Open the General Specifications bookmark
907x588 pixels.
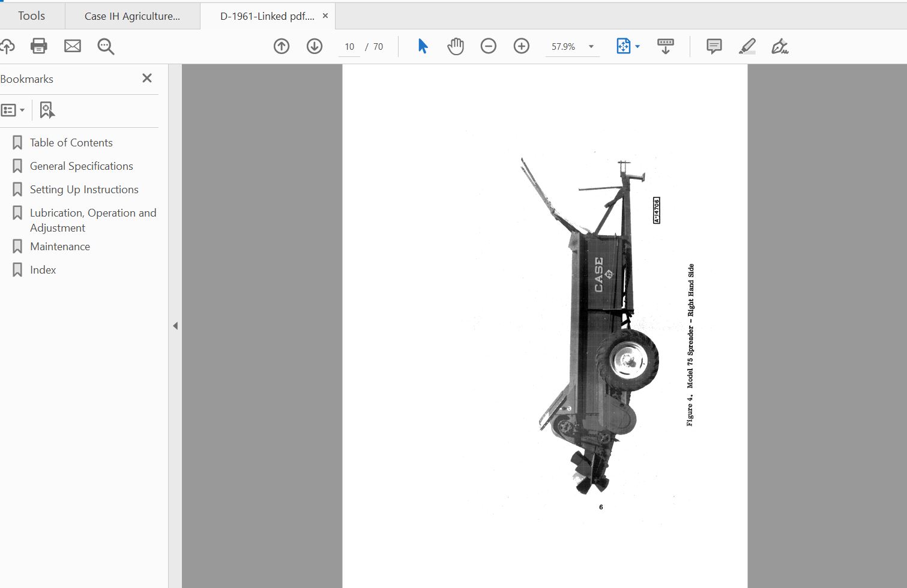(82, 166)
